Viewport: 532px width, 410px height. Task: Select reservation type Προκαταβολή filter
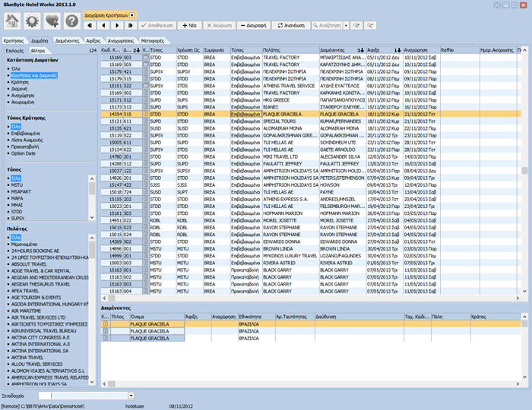click(25, 147)
